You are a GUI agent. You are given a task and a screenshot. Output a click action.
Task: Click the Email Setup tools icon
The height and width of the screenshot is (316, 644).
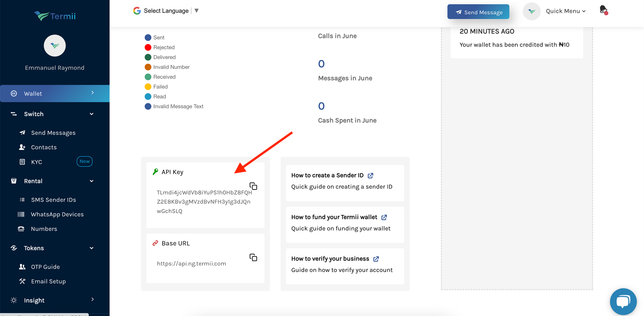point(22,281)
